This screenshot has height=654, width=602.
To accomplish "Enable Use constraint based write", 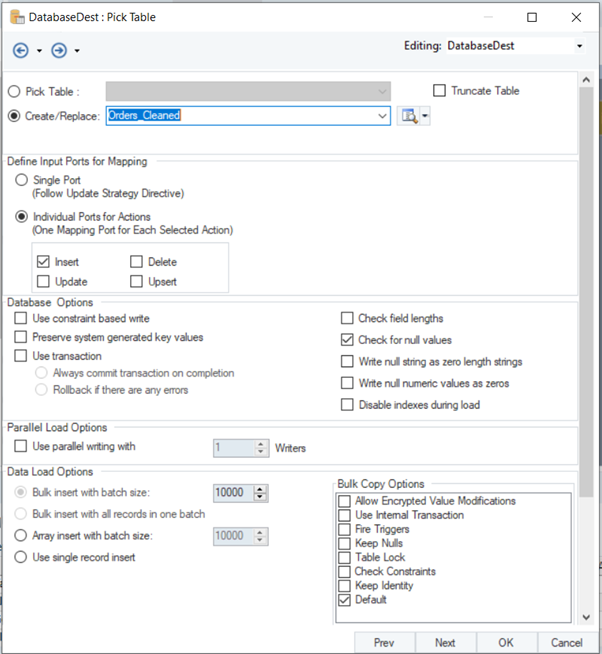I will (22, 319).
